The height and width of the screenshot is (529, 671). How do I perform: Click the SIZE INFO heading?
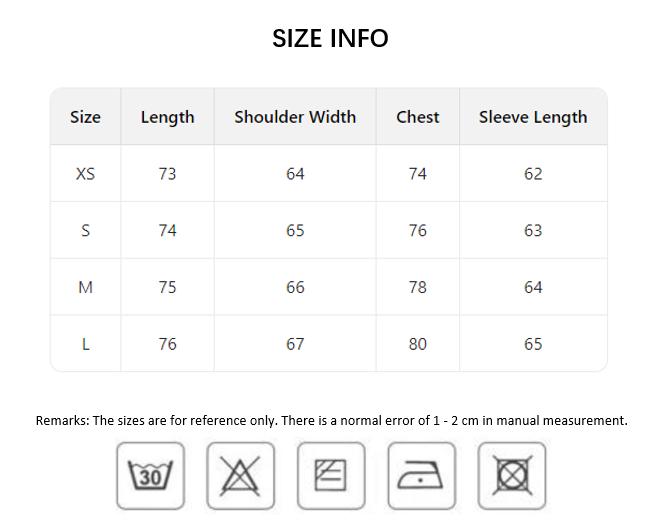[330, 39]
